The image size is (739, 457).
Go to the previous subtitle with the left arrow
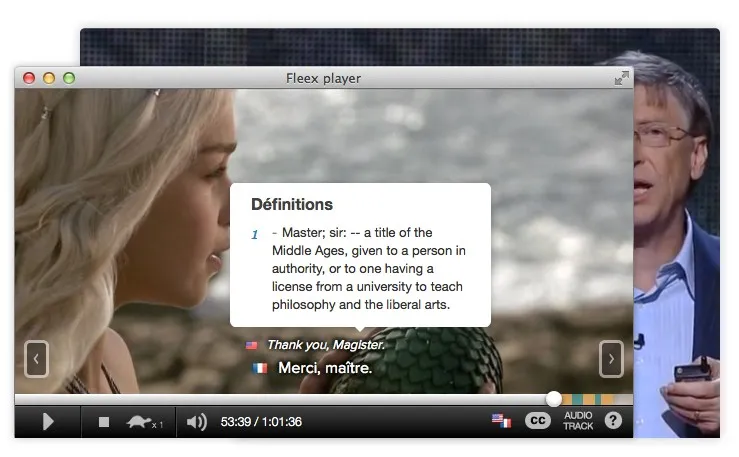pos(36,359)
